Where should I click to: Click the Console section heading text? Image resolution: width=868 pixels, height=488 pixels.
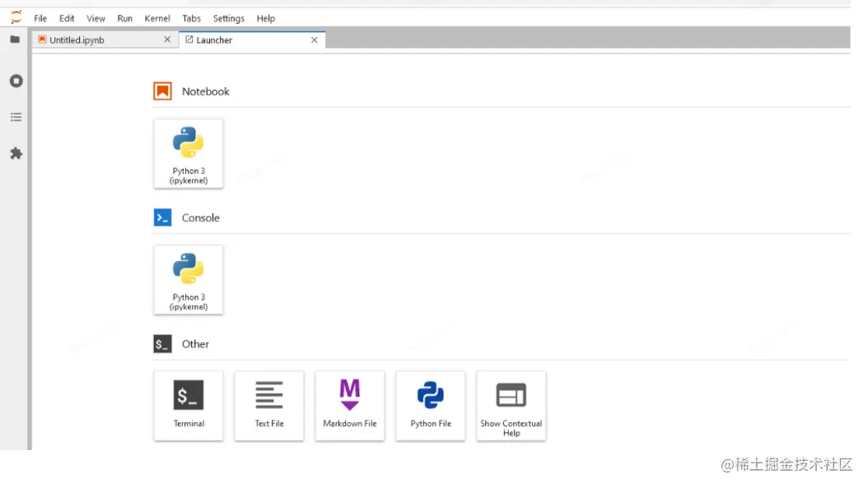pyautogui.click(x=200, y=217)
